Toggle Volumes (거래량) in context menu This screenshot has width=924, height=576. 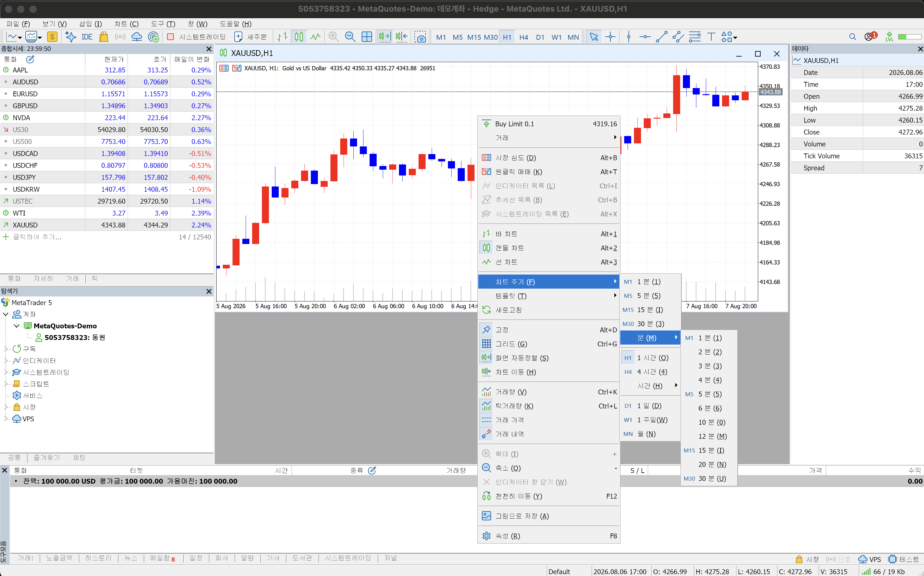(549, 392)
